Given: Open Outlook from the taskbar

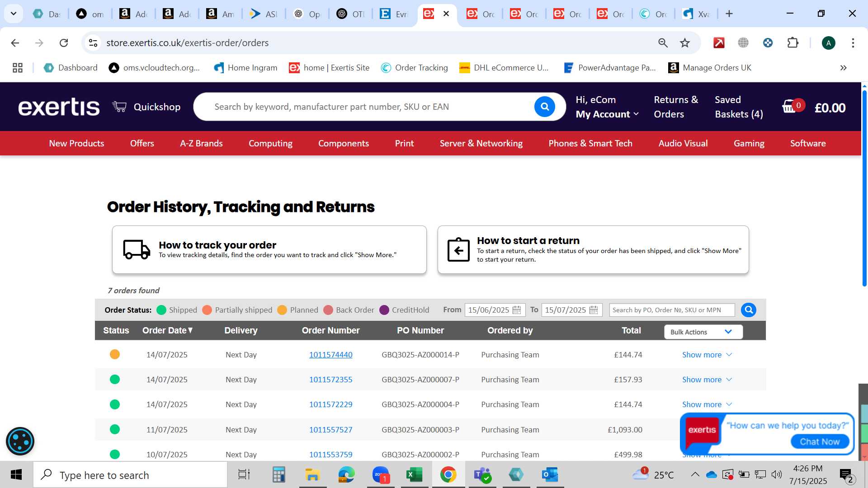Looking at the screenshot, I should [550, 474].
